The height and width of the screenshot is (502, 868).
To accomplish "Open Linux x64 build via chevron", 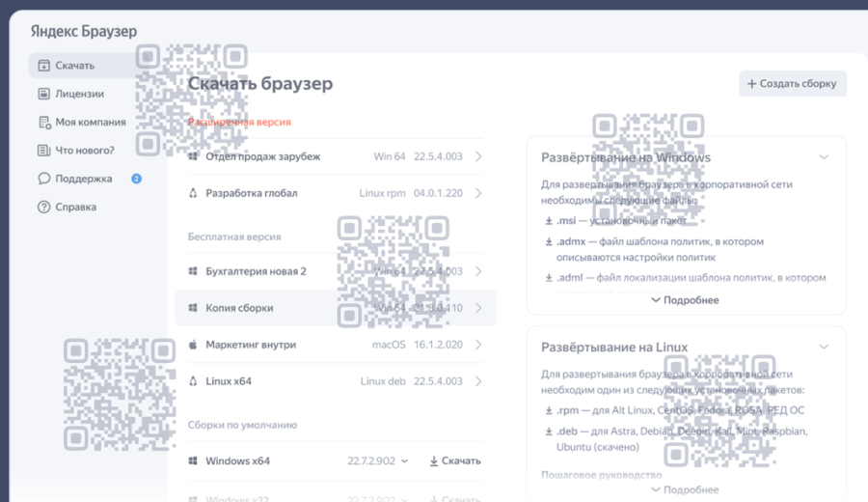I will pyautogui.click(x=478, y=381).
